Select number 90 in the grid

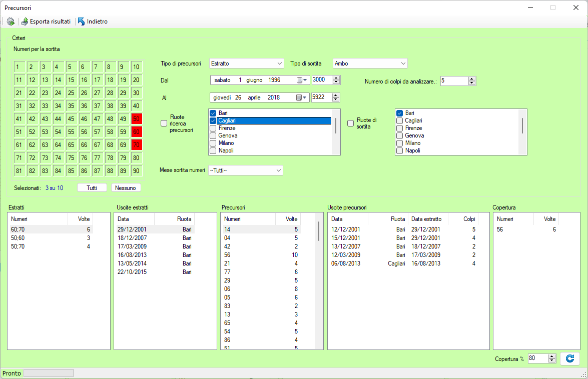click(x=137, y=171)
